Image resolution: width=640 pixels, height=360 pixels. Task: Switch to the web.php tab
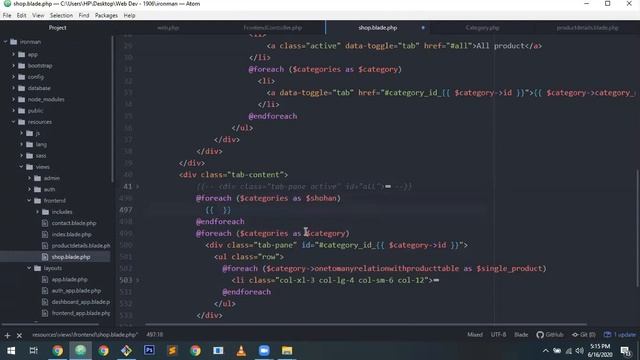[x=168, y=28]
